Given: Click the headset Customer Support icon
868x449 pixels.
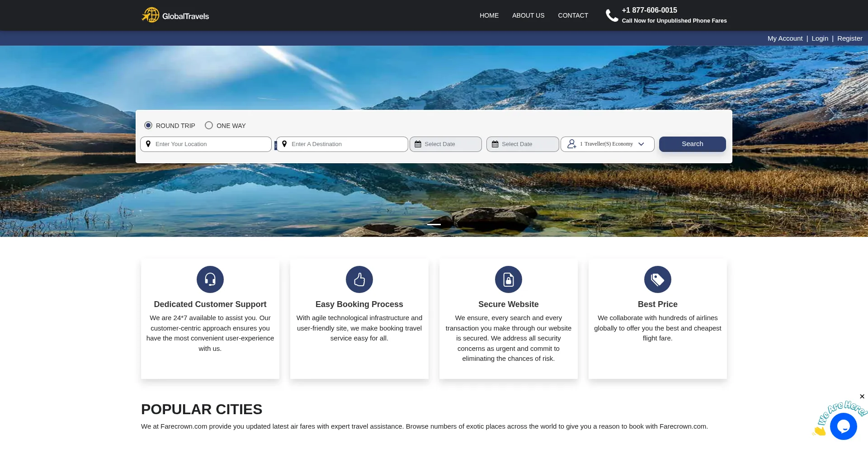Looking at the screenshot, I should click(x=210, y=279).
